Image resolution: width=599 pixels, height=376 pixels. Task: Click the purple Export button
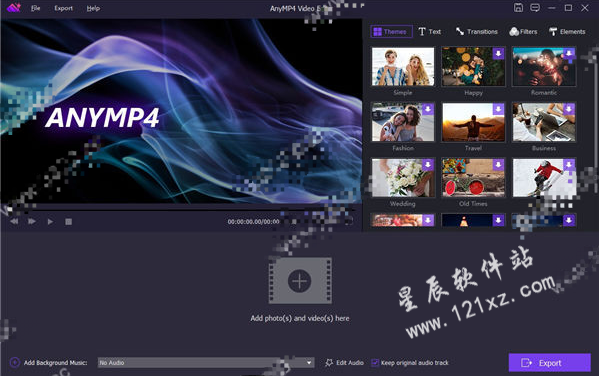(x=549, y=363)
